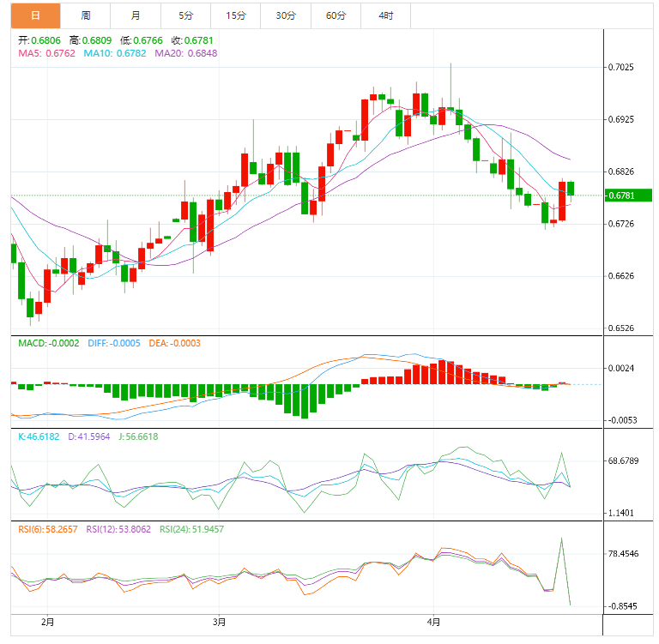Viewport: 659px width, 644px height.
Task: Select the 月 (monthly) timeframe tab
Action: coord(136,16)
